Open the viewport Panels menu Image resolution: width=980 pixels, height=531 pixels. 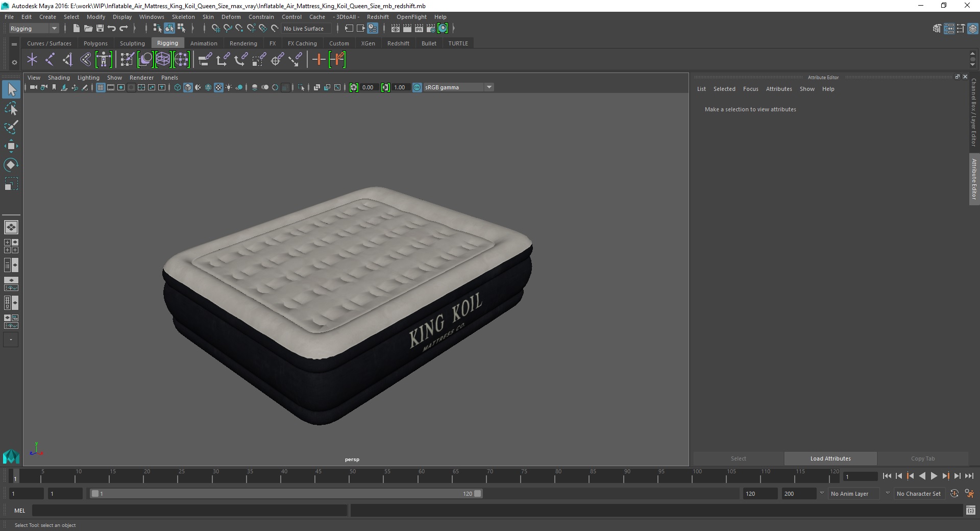point(169,78)
